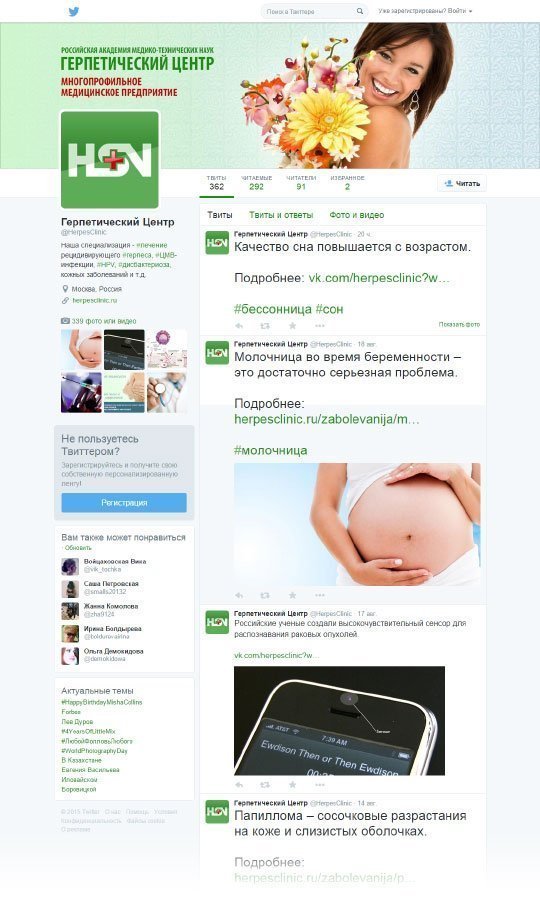This screenshot has height=900, width=540.
Task: Retweet the cancer sensor tweet
Action: 265,784
